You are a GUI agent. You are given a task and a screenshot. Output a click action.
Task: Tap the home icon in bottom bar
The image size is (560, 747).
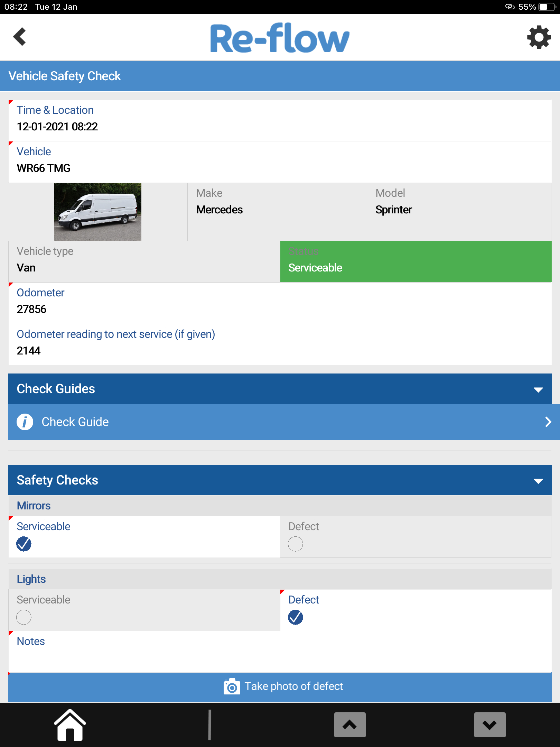click(x=70, y=725)
